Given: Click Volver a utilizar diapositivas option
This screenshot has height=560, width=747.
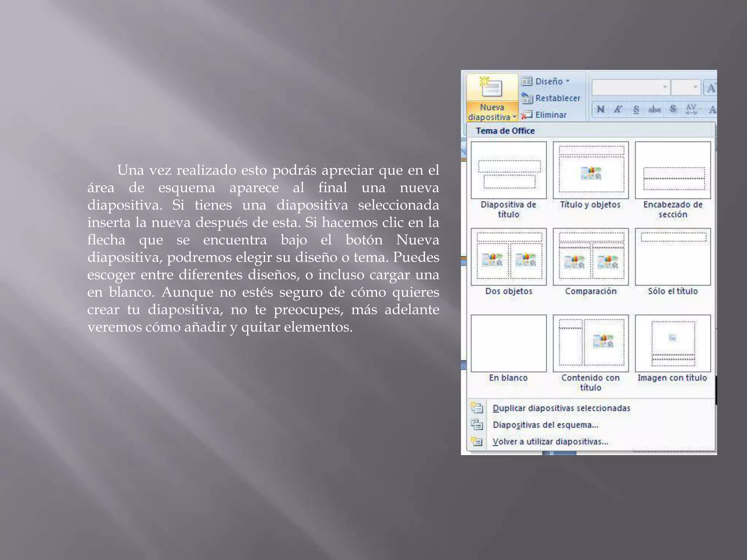Looking at the screenshot, I should pos(550,442).
